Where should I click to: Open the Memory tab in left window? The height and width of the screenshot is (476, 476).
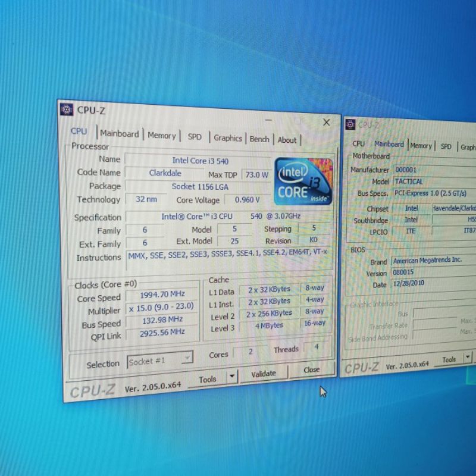point(161,136)
